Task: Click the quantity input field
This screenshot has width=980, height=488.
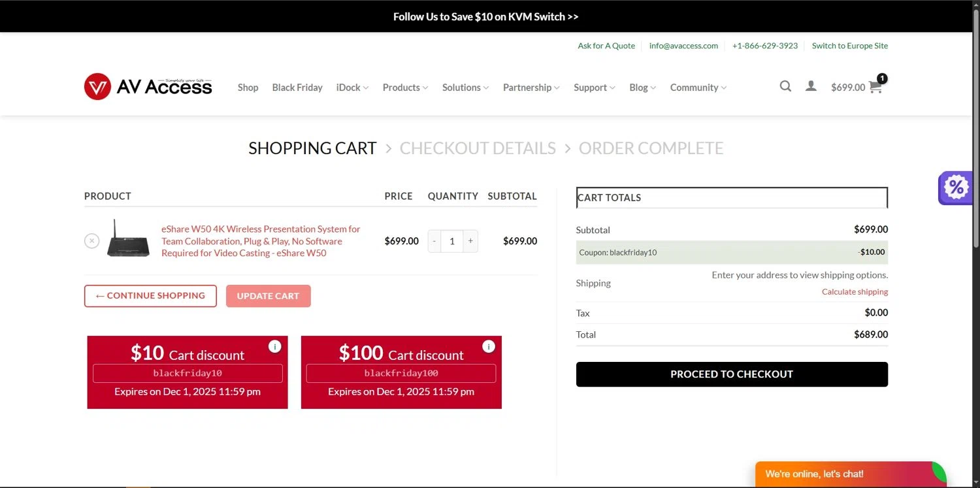Action: [x=452, y=241]
